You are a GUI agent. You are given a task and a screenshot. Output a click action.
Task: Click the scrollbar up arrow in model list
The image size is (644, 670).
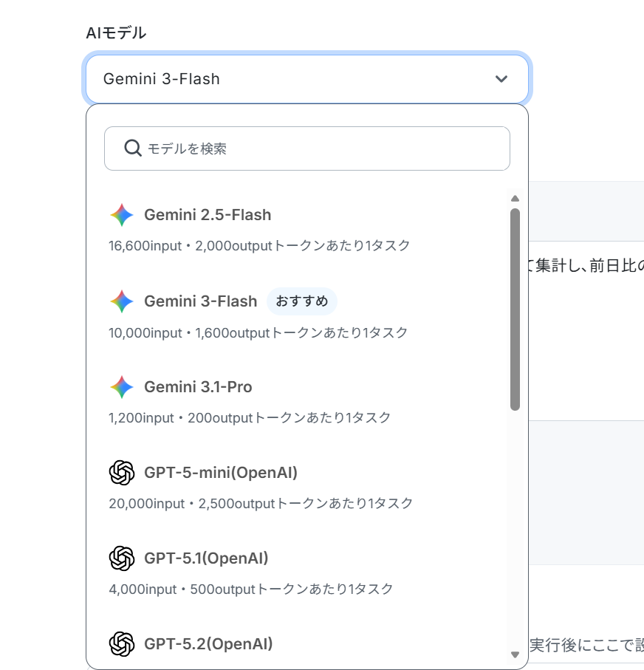point(515,198)
